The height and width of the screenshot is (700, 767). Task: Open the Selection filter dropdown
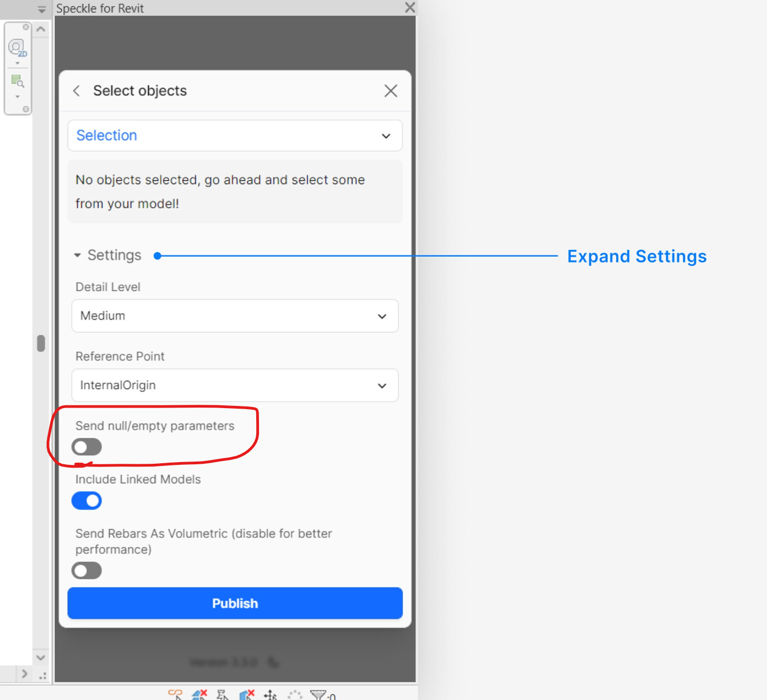[x=235, y=135]
